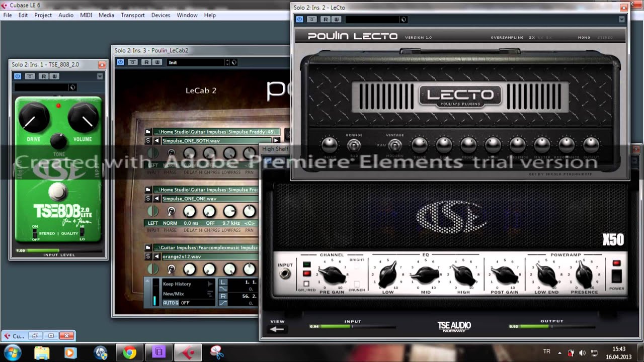The height and width of the screenshot is (362, 644).
Task: Flip the TSE808 Stereo on/off switch
Action: pos(35,234)
